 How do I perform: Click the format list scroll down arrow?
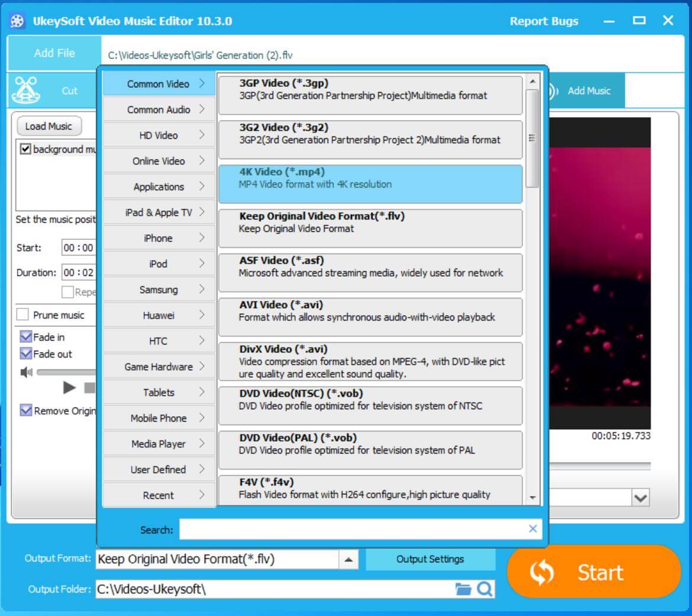[533, 497]
